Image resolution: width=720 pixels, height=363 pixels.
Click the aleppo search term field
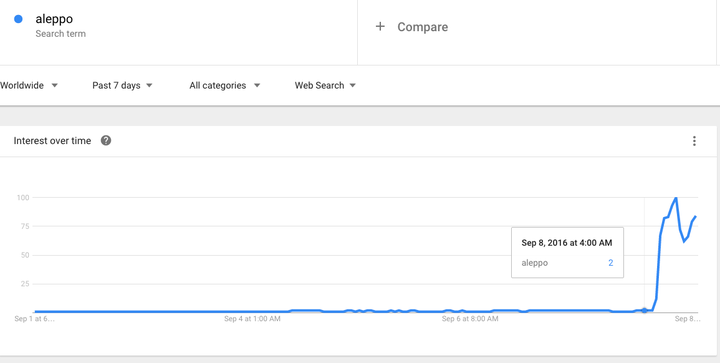pos(179,32)
